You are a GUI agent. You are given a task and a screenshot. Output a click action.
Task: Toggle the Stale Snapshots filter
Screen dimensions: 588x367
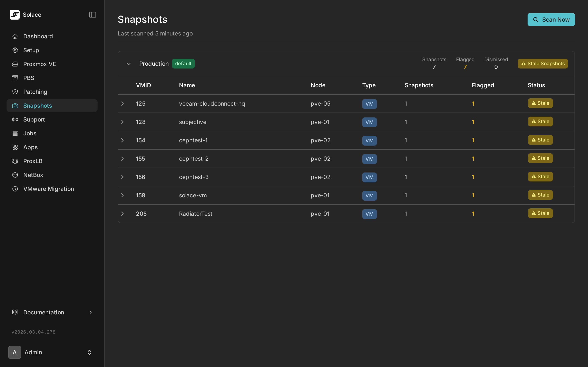542,63
